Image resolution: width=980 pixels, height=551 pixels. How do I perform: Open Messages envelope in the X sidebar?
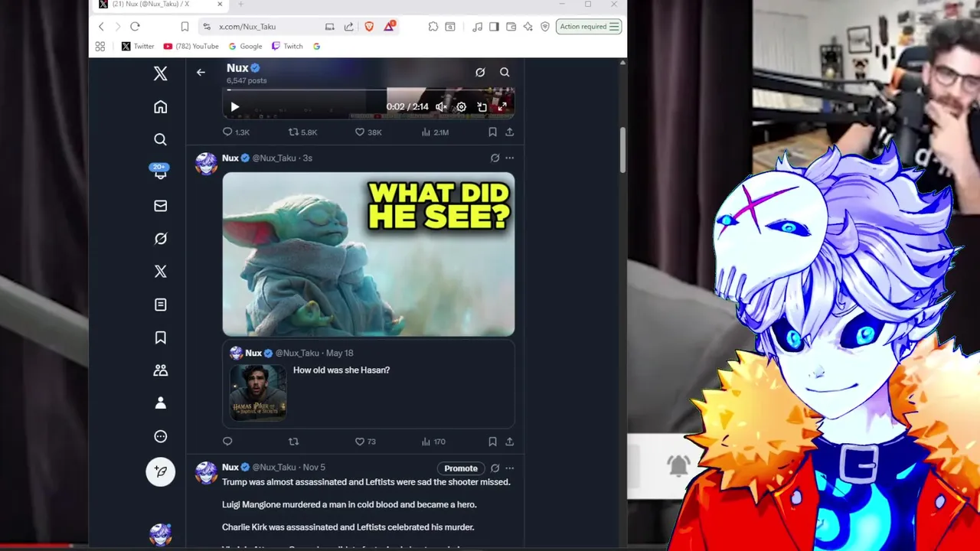point(160,206)
